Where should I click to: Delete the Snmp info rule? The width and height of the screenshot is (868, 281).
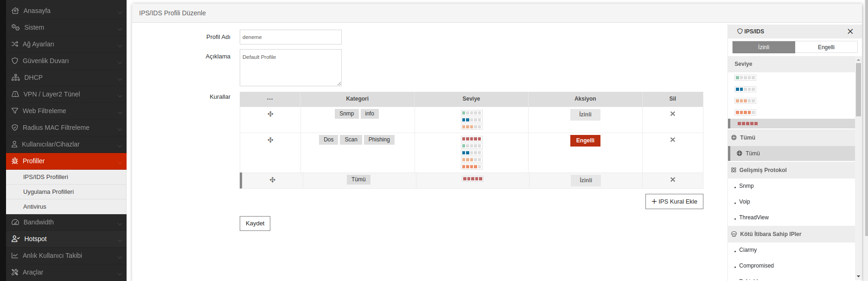673,114
